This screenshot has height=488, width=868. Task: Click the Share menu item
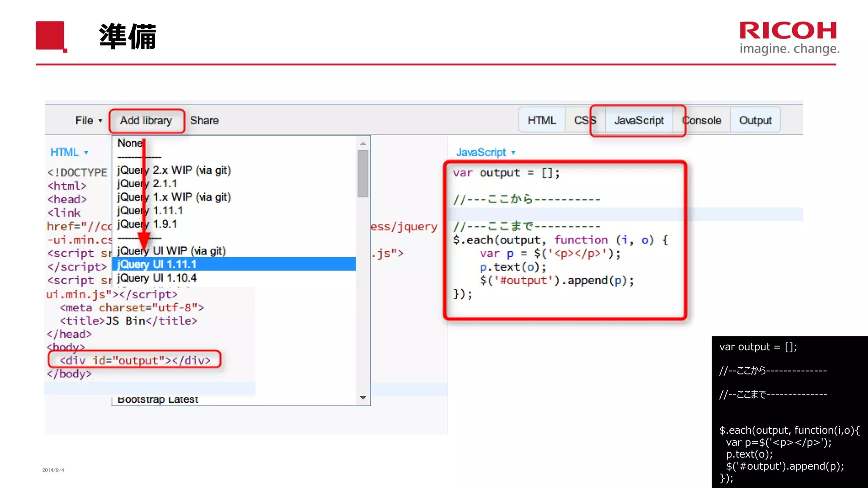coord(204,121)
